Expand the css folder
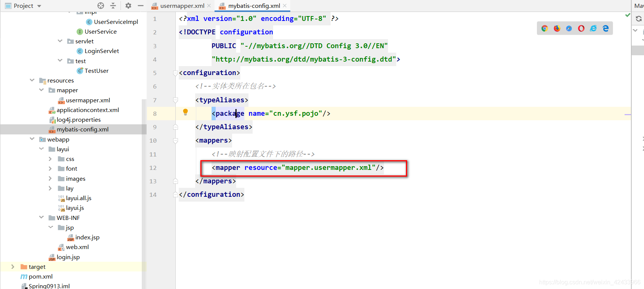The height and width of the screenshot is (289, 644). (50, 159)
